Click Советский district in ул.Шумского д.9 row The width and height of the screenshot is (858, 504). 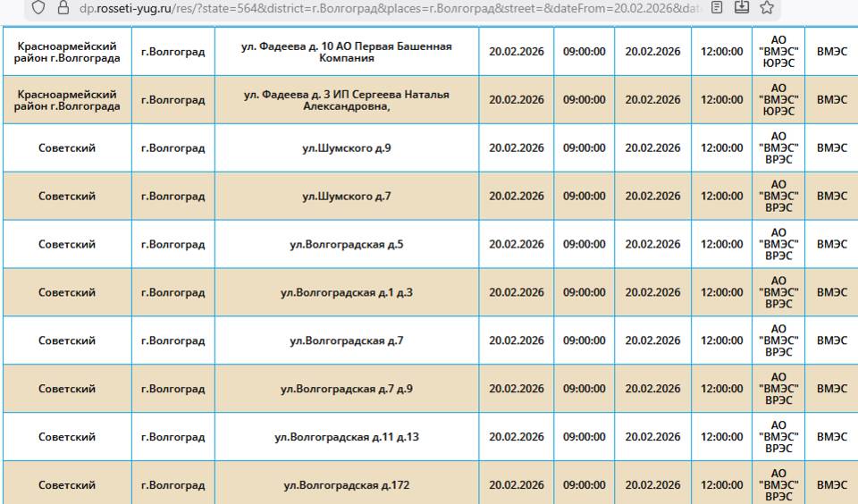coord(67,148)
